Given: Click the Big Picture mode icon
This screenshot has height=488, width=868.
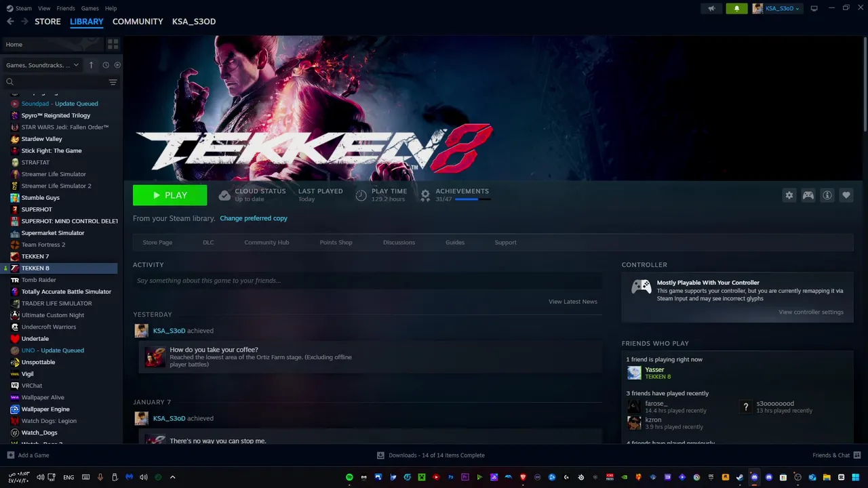Looking at the screenshot, I should [x=814, y=8].
